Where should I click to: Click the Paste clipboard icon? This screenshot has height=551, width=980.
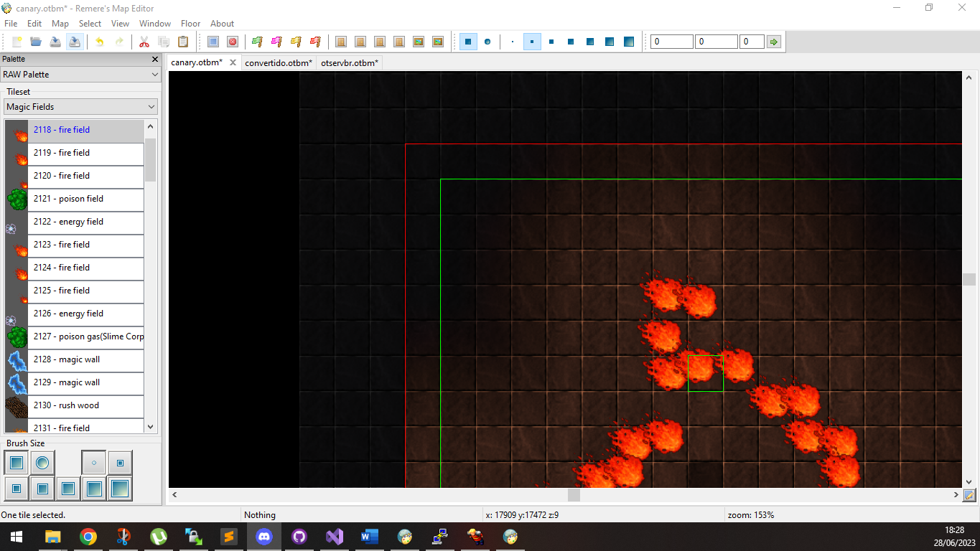[183, 42]
